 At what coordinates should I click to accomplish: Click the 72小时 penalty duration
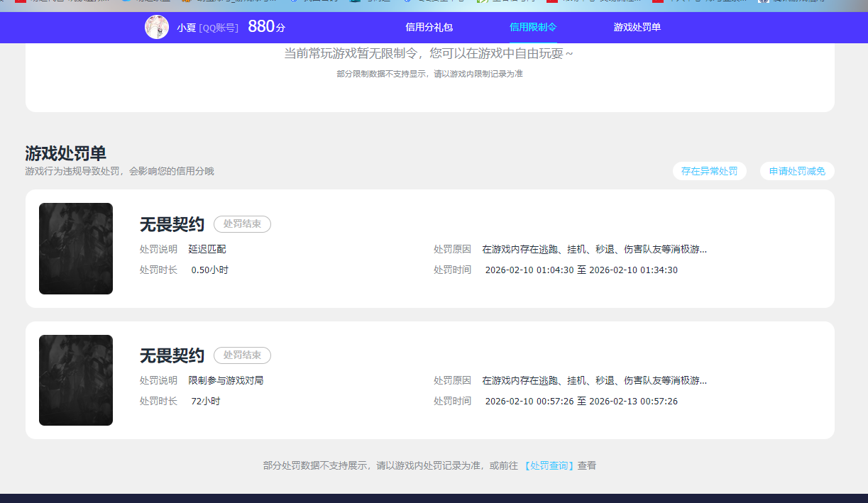(206, 402)
